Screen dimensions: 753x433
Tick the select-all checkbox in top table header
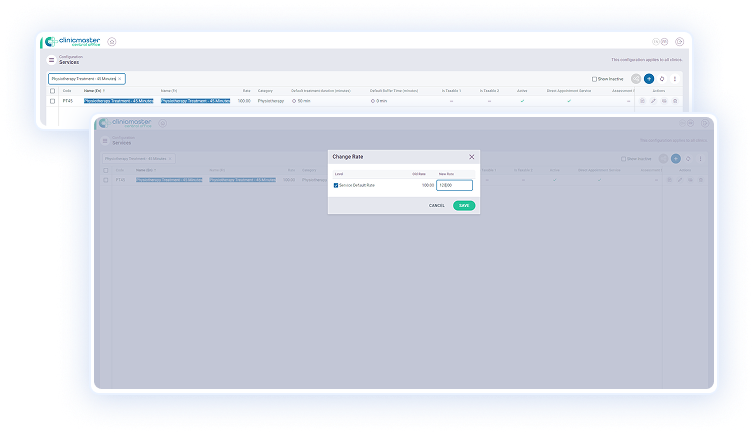[53, 90]
